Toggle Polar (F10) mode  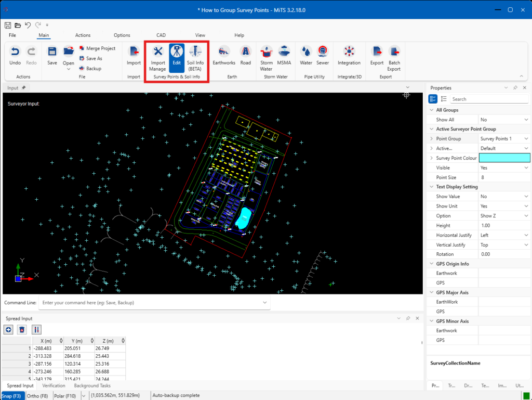pos(65,396)
